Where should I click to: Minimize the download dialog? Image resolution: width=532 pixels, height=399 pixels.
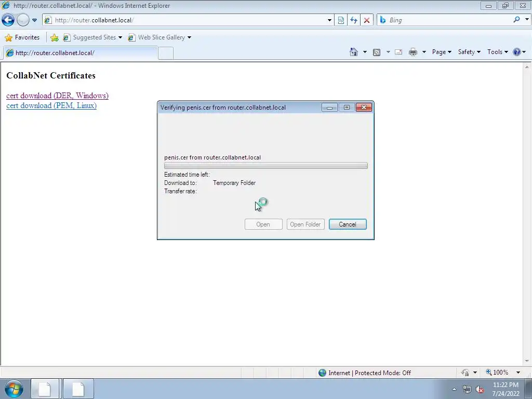[x=329, y=107]
